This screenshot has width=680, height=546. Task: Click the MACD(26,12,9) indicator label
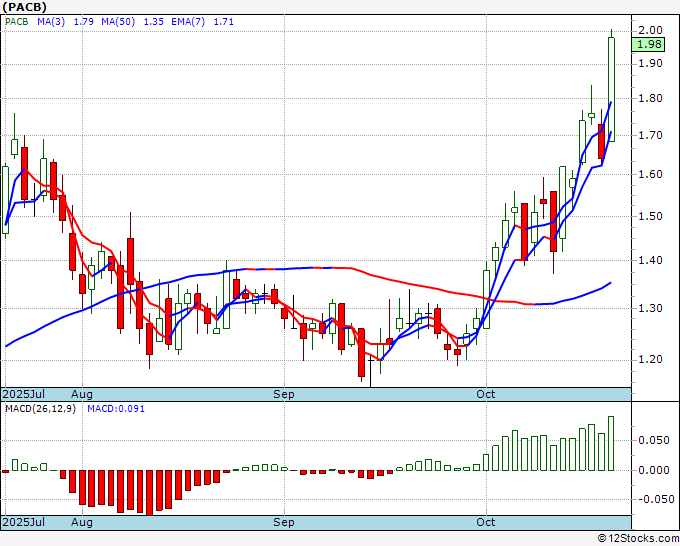click(x=40, y=409)
